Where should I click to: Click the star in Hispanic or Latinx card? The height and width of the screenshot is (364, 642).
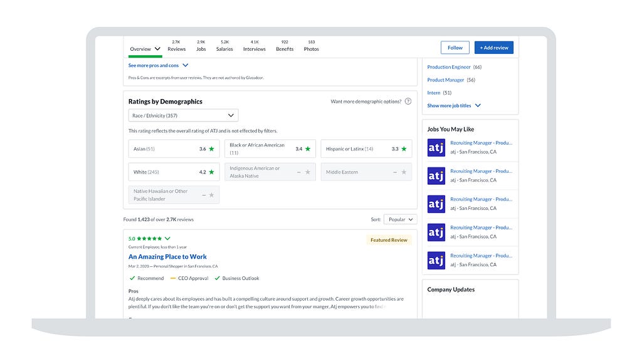coord(404,149)
